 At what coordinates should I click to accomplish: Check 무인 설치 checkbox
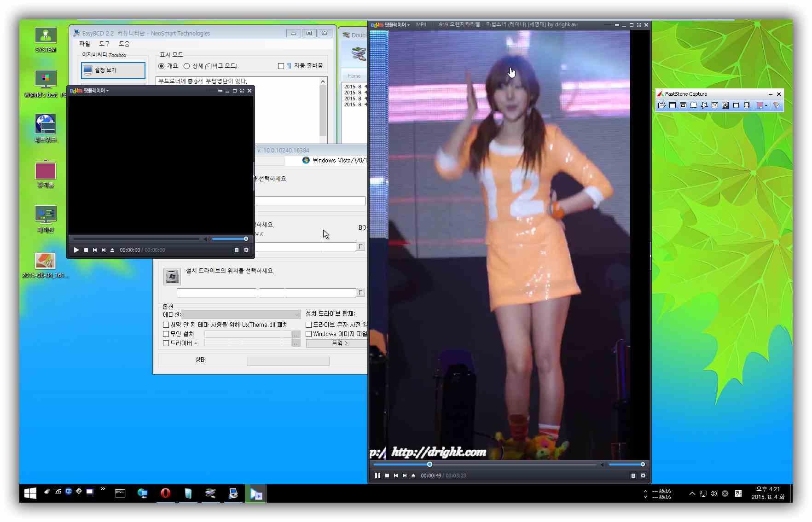click(x=166, y=334)
